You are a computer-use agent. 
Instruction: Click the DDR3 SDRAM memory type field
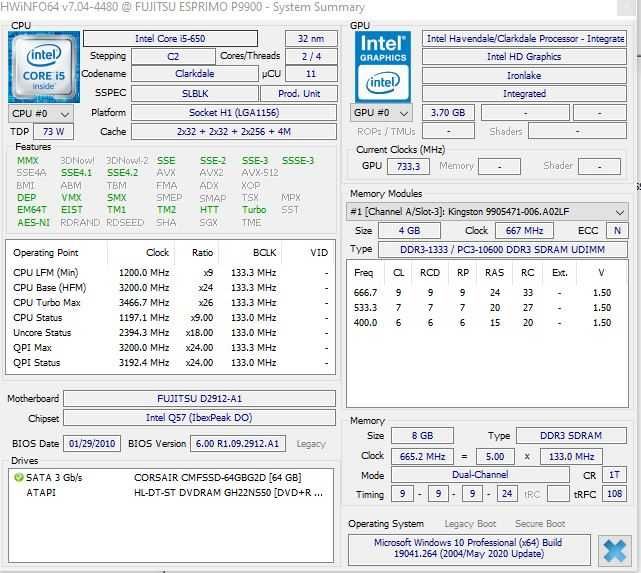[571, 436]
